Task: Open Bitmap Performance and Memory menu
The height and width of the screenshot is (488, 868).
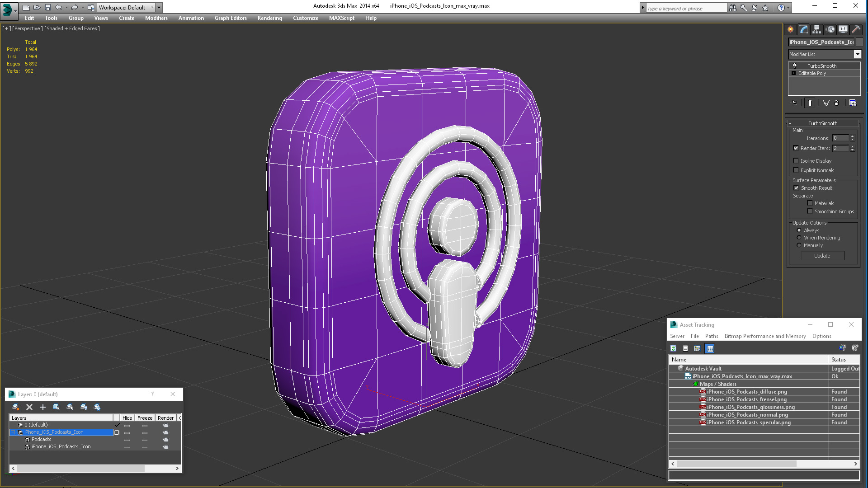Action: coord(765,336)
